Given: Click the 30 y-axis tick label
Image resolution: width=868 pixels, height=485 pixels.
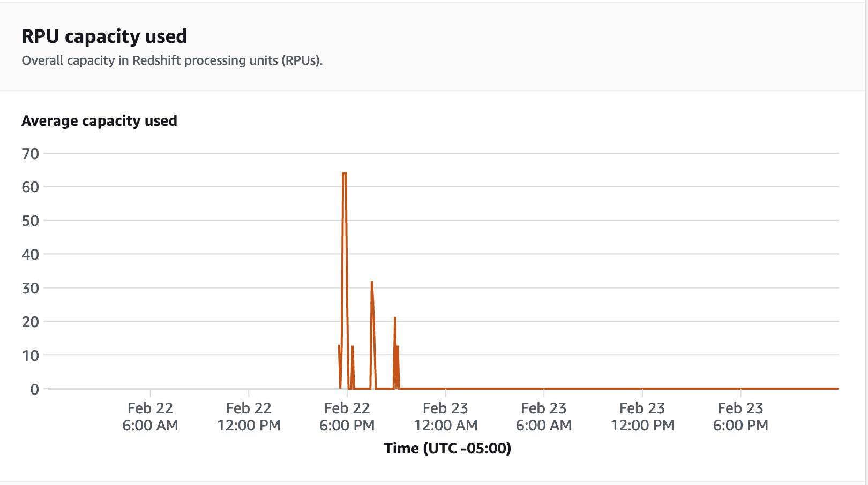Looking at the screenshot, I should (x=31, y=288).
